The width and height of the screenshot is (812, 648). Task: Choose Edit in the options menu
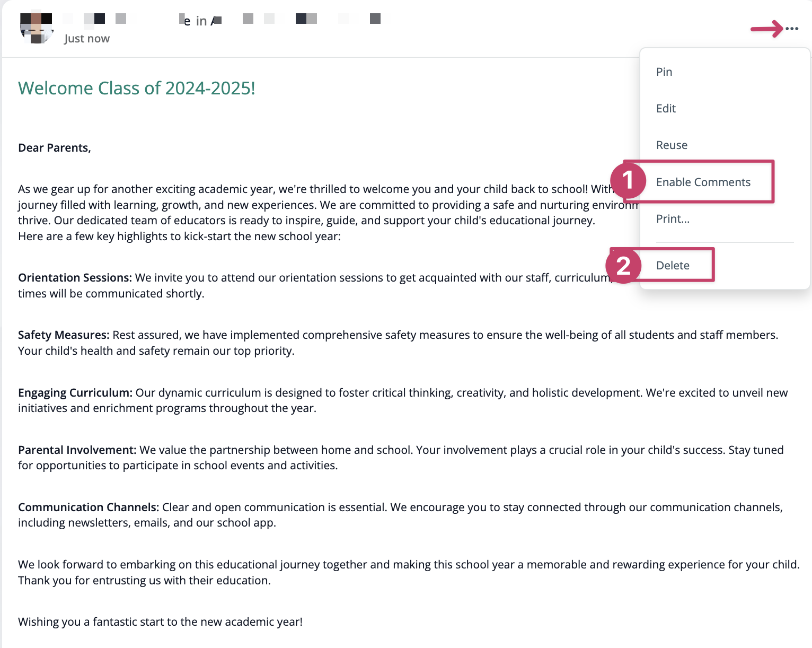pos(666,109)
